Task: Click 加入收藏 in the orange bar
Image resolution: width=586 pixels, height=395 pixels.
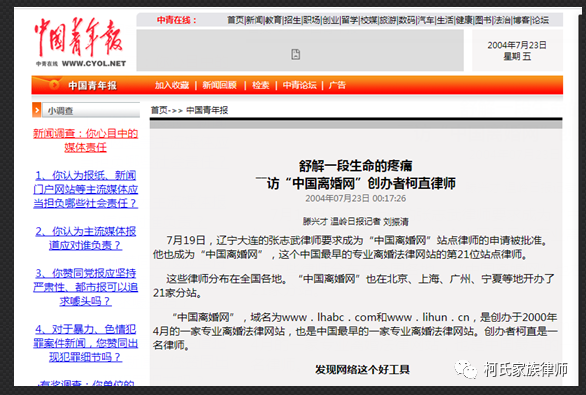Action: click(172, 85)
